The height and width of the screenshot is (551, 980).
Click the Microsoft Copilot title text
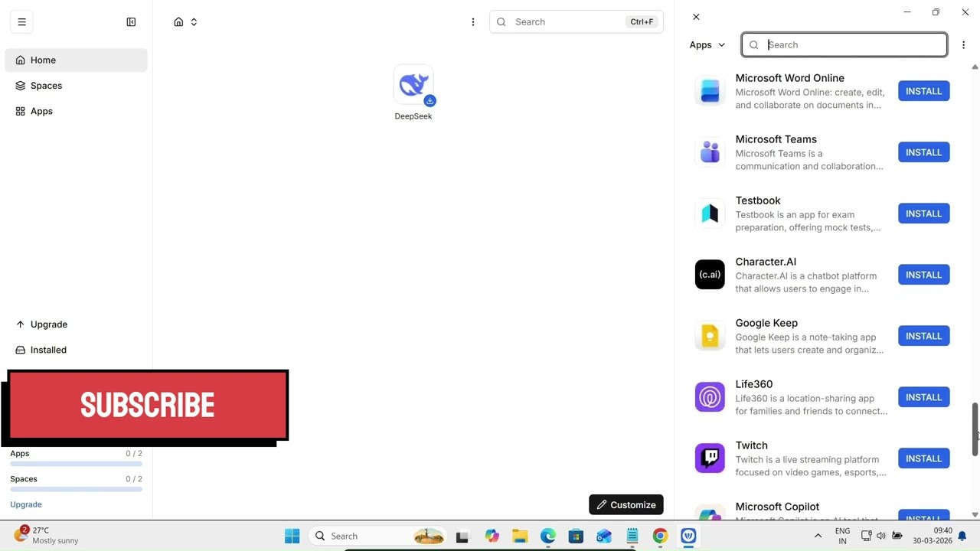click(x=777, y=507)
